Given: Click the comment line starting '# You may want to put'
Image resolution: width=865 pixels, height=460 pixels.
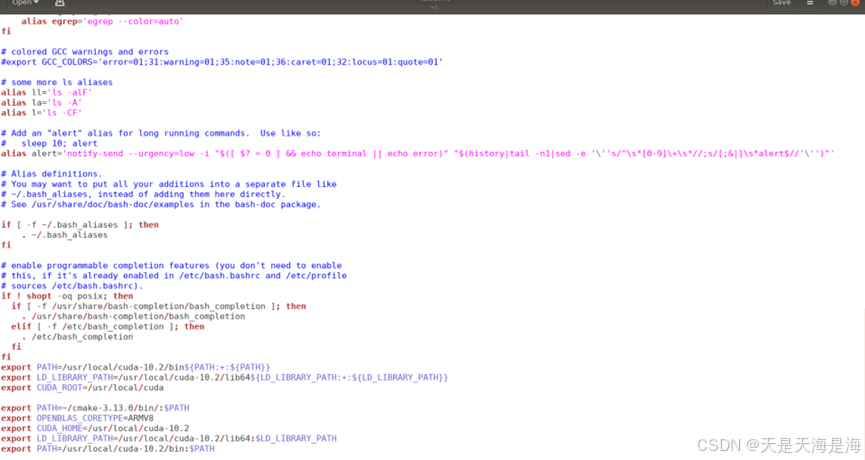Looking at the screenshot, I should [169, 184].
